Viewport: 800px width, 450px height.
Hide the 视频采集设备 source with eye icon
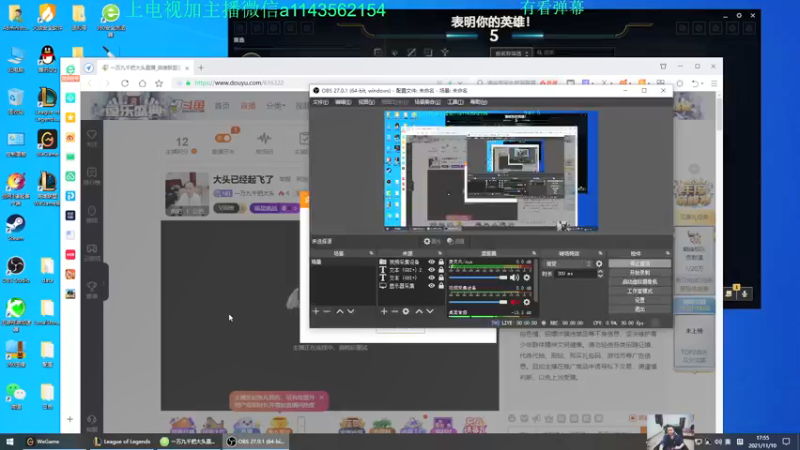click(432, 262)
